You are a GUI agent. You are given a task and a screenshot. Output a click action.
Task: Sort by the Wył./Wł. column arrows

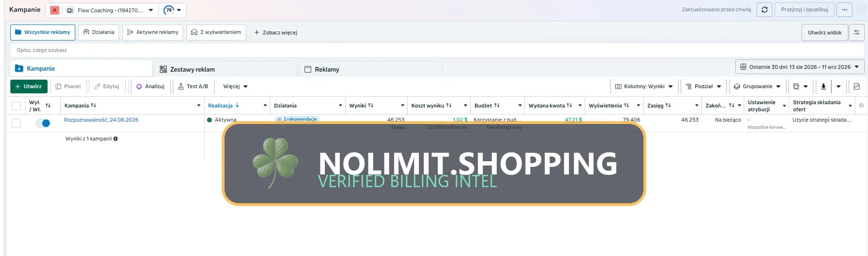tap(48, 106)
